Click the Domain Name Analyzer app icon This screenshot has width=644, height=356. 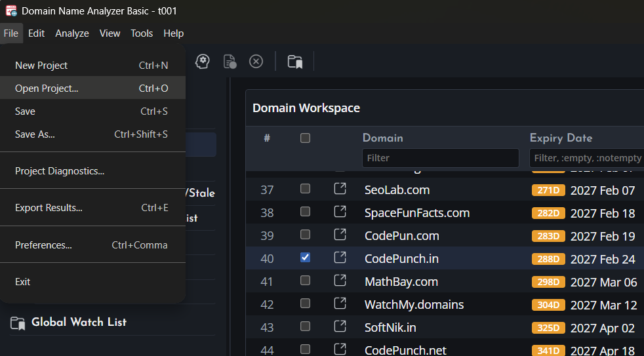tap(11, 10)
